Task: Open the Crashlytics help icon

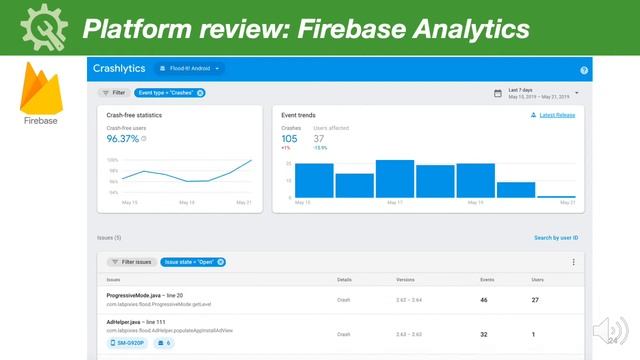Action: (x=584, y=70)
